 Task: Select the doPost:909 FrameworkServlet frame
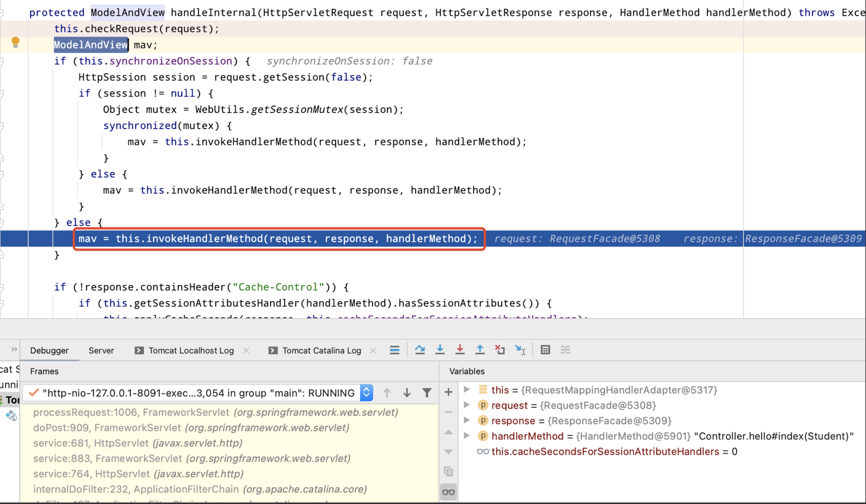pos(229,428)
